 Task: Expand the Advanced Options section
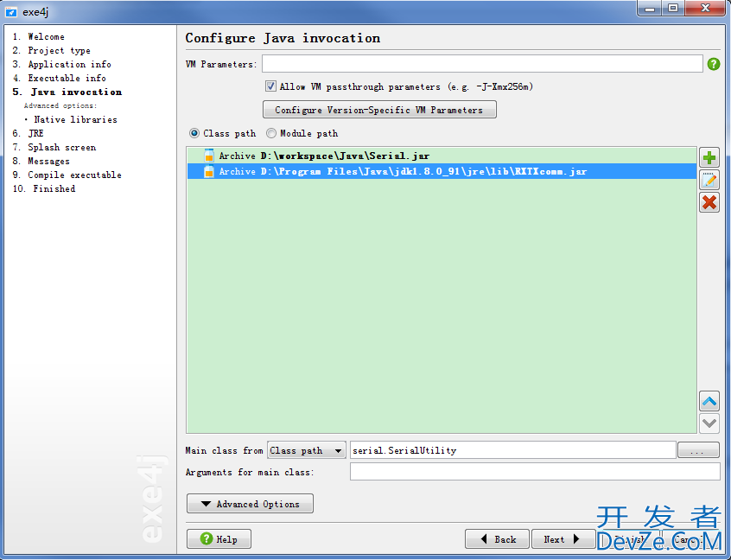[x=250, y=504]
